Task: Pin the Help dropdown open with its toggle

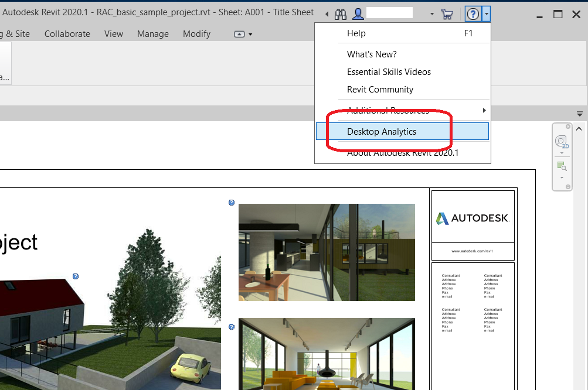Action: (485, 13)
